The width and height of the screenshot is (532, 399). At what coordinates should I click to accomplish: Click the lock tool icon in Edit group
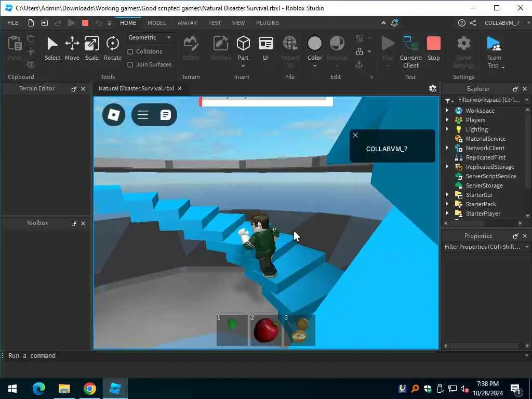(x=360, y=51)
